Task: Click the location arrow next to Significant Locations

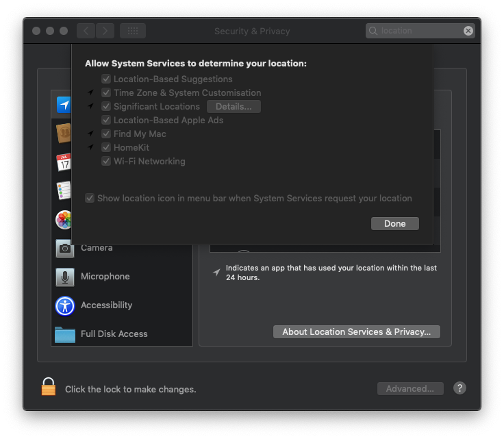Action: tap(90, 105)
